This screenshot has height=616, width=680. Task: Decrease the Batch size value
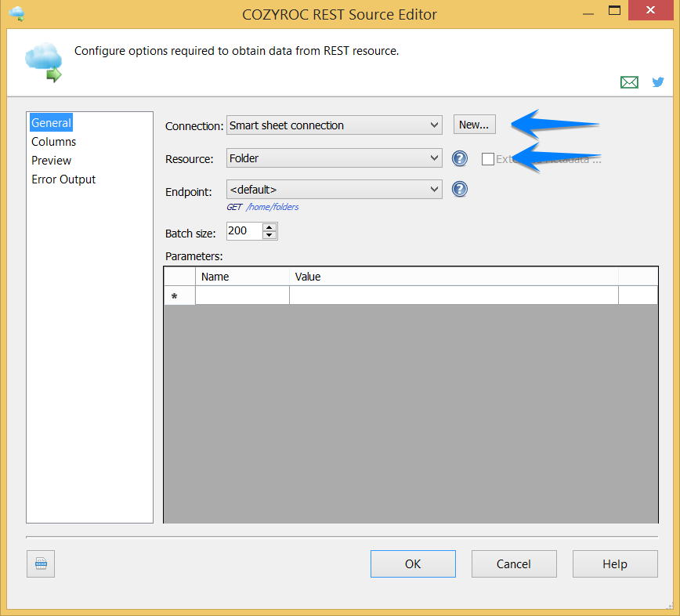(x=269, y=234)
